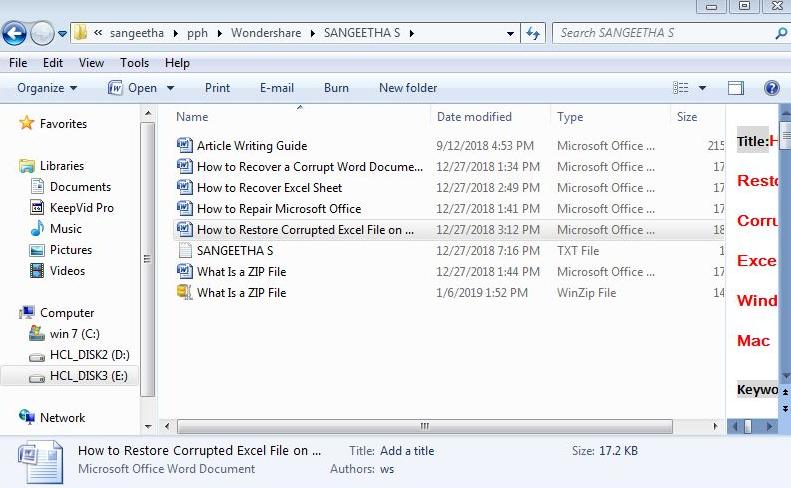Select How to Recover a Corrupt Word document icon

[185, 166]
